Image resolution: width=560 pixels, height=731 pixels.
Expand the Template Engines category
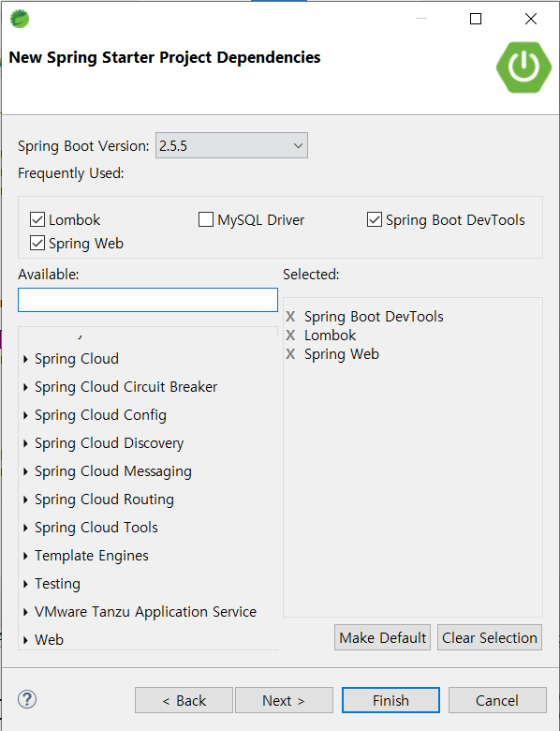pyautogui.click(x=25, y=556)
